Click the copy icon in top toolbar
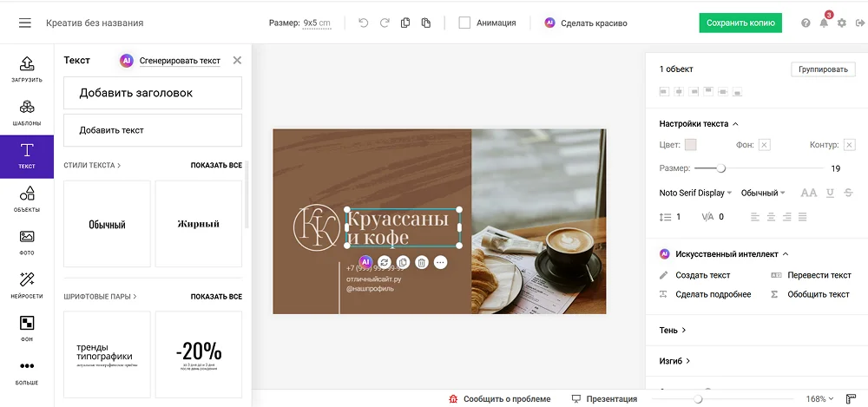868x407 pixels. pyautogui.click(x=405, y=23)
